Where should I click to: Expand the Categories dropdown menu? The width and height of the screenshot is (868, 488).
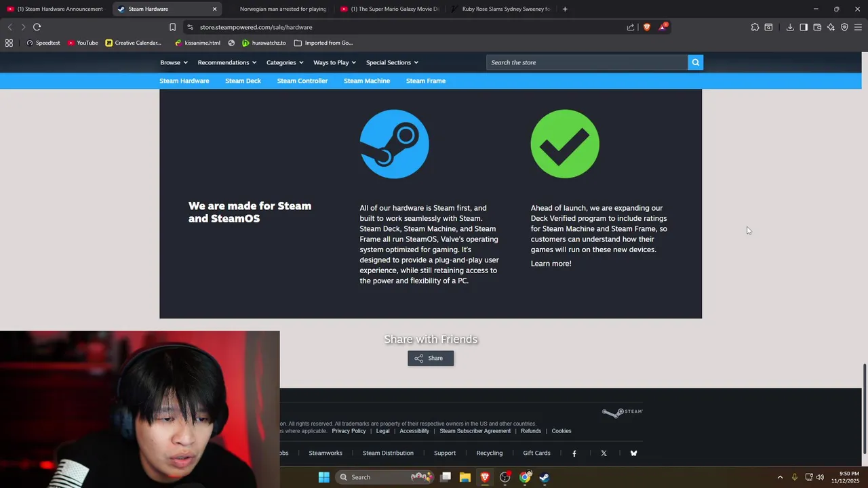pyautogui.click(x=285, y=62)
